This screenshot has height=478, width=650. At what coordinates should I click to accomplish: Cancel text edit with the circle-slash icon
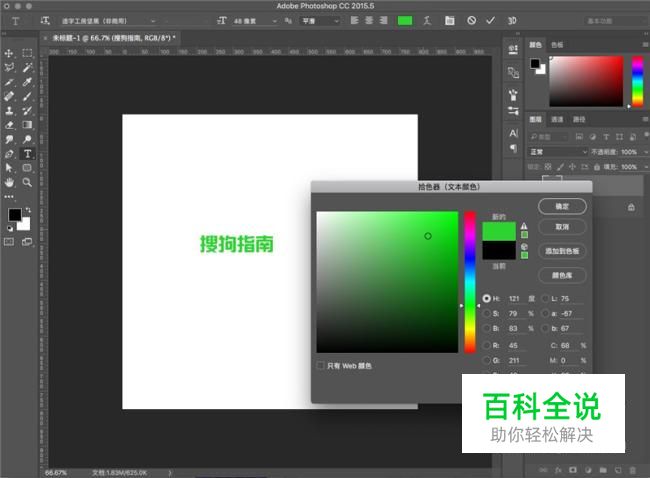click(471, 20)
